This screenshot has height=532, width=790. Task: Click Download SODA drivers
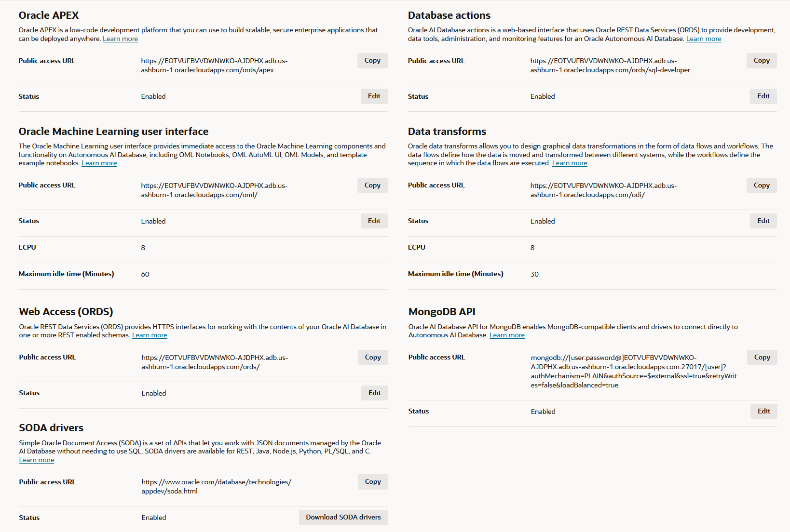coord(343,517)
